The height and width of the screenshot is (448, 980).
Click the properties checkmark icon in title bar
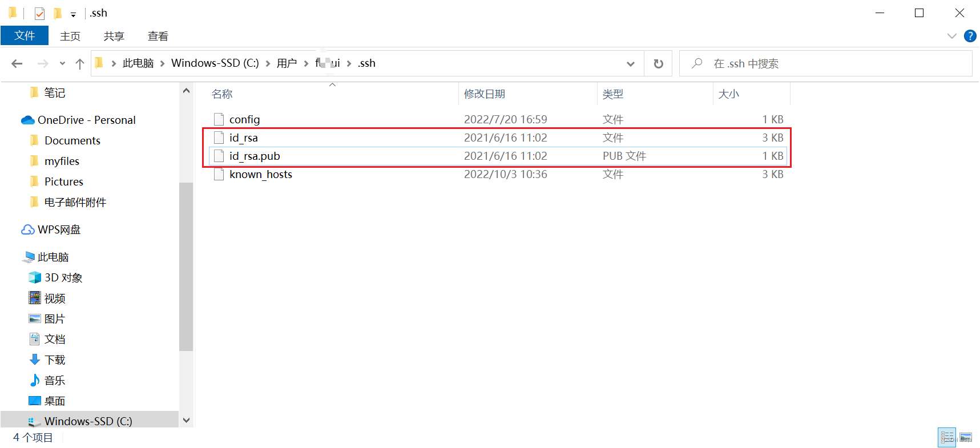pos(39,13)
